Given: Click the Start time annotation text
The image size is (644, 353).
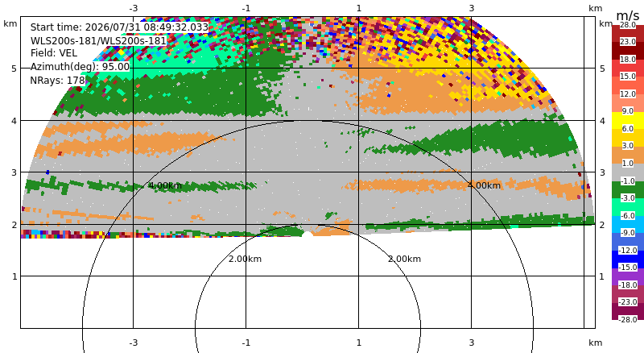Looking at the screenshot, I should 119,27.
